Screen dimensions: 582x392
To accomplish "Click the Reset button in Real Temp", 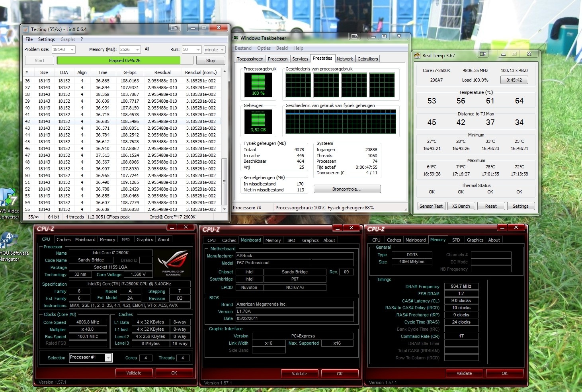I will click(x=491, y=206).
